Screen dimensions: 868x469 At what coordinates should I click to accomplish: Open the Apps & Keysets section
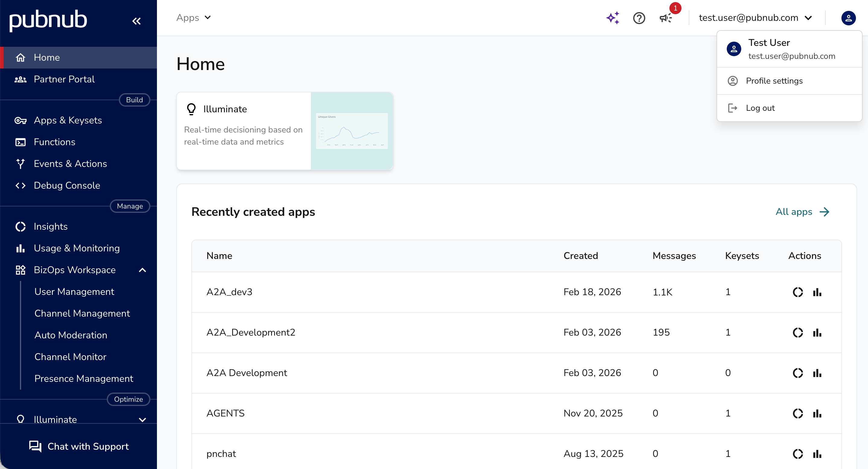[68, 120]
